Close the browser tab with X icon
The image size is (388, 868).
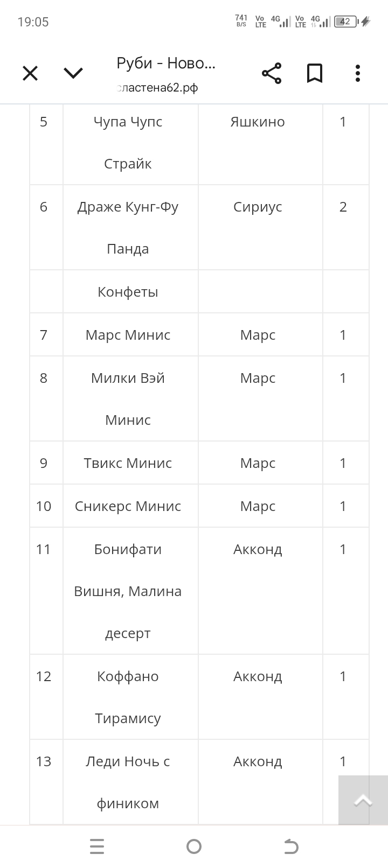pos(30,73)
